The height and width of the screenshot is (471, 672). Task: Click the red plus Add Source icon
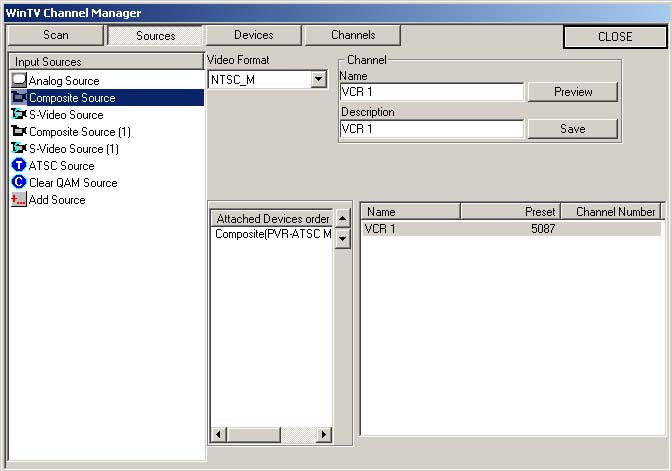tap(19, 199)
